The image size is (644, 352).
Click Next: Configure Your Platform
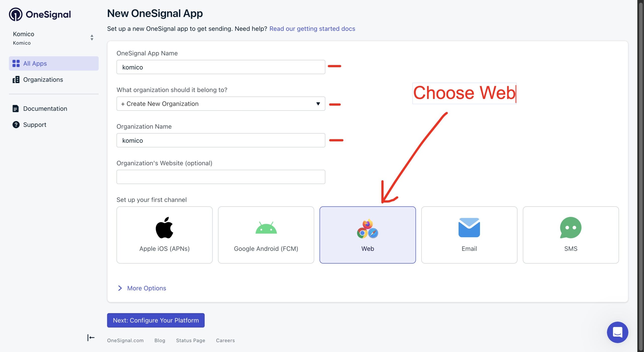(155, 320)
